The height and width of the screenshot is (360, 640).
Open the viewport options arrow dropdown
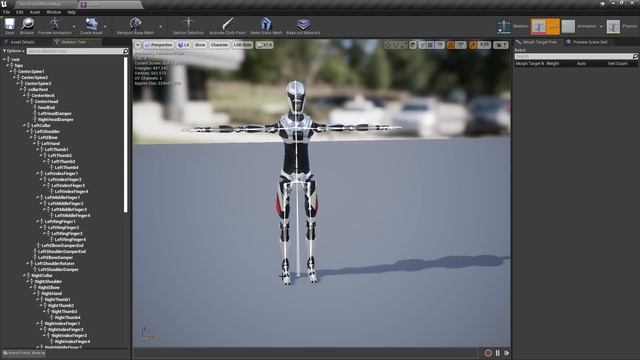(x=138, y=45)
